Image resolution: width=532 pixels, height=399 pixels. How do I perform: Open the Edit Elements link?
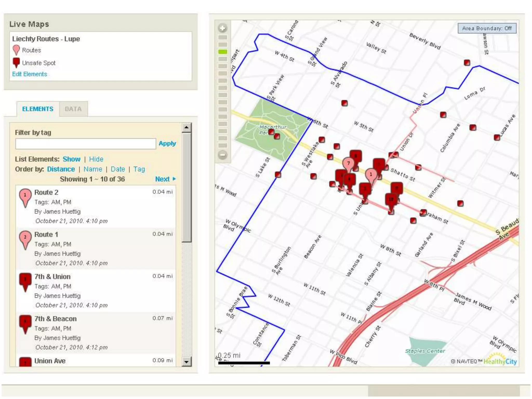(30, 74)
